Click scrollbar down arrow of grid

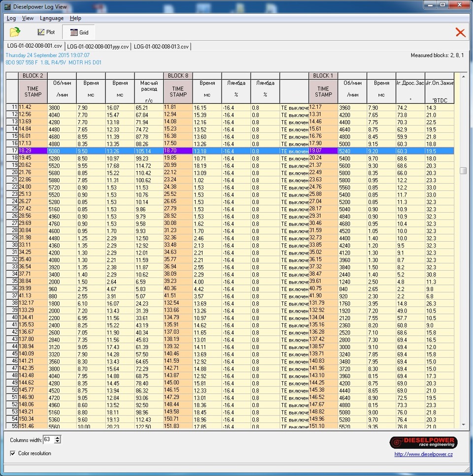click(463, 425)
